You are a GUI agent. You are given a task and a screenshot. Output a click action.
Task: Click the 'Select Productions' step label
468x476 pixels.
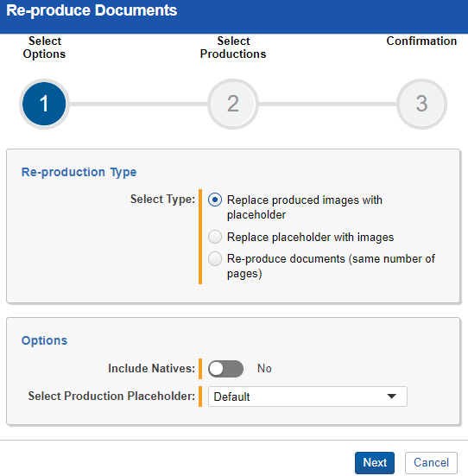coord(233,48)
